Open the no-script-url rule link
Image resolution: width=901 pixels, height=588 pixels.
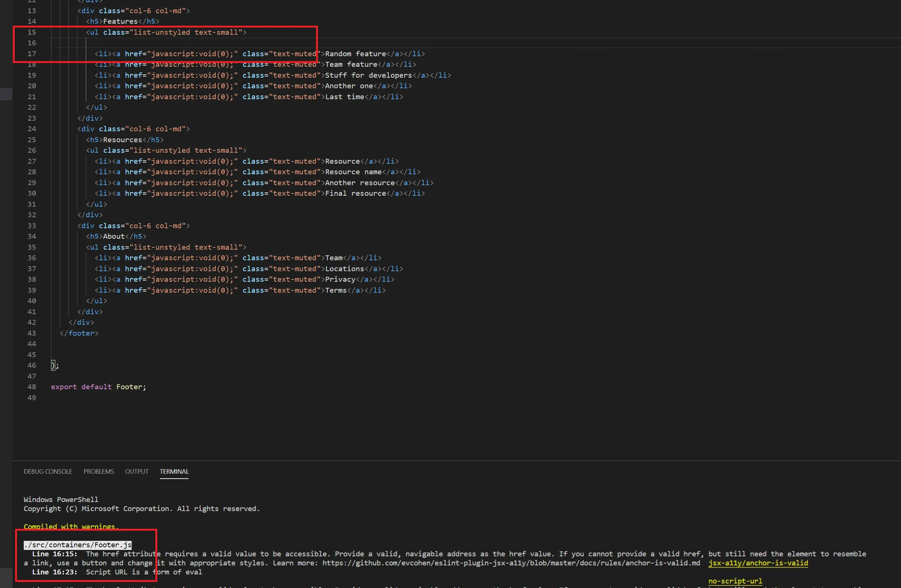[x=735, y=581]
